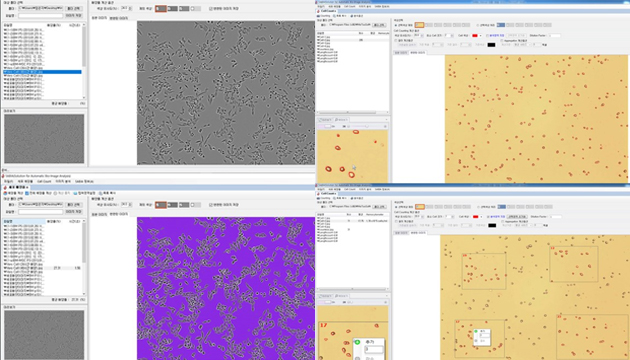Screen dimensions: 630x360
Task: Switch to the converted image tab above purple image
Action: coord(119,214)
